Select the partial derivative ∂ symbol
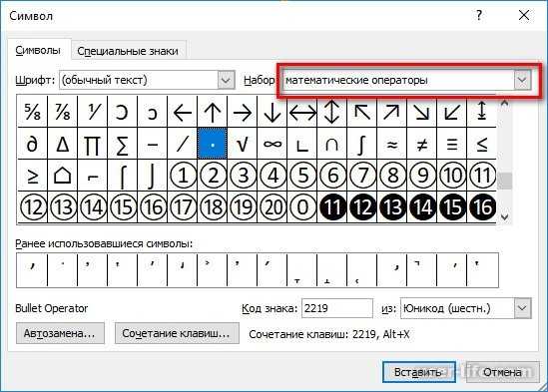Image resolution: width=548 pixels, height=392 pixels. click(32, 144)
